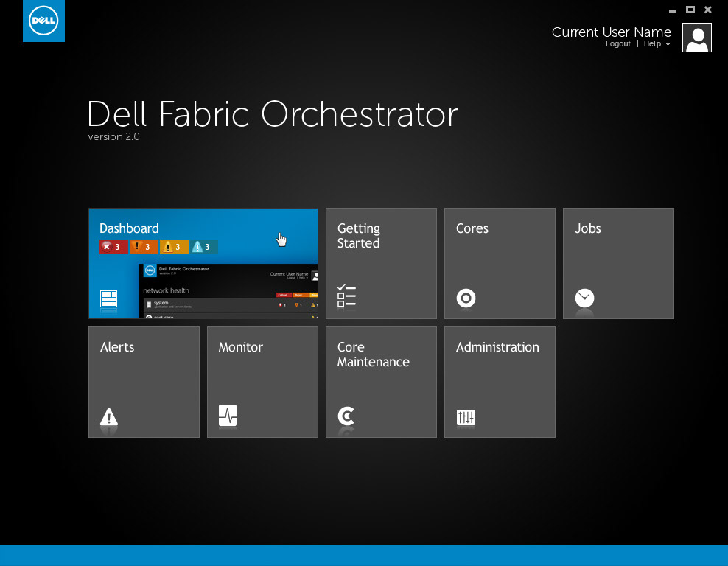
Task: Click the Getting Started checklist icon
Action: [x=347, y=296]
